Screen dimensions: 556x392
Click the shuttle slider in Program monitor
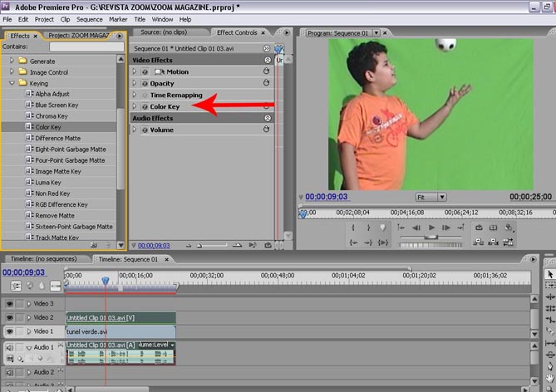(431, 238)
